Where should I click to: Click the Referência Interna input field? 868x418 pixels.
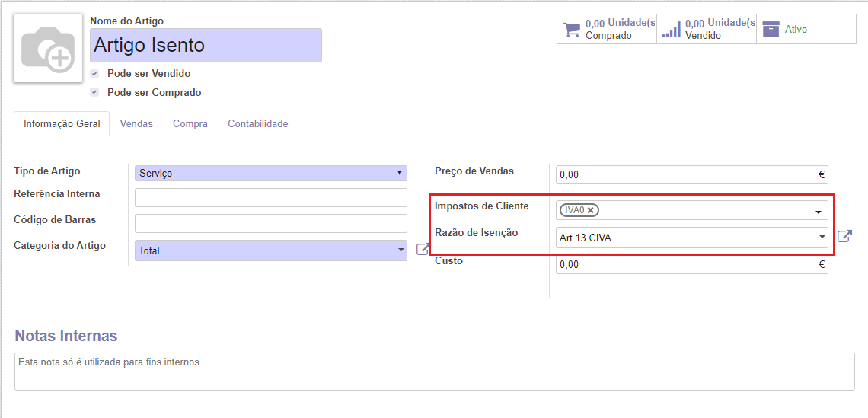270,198
